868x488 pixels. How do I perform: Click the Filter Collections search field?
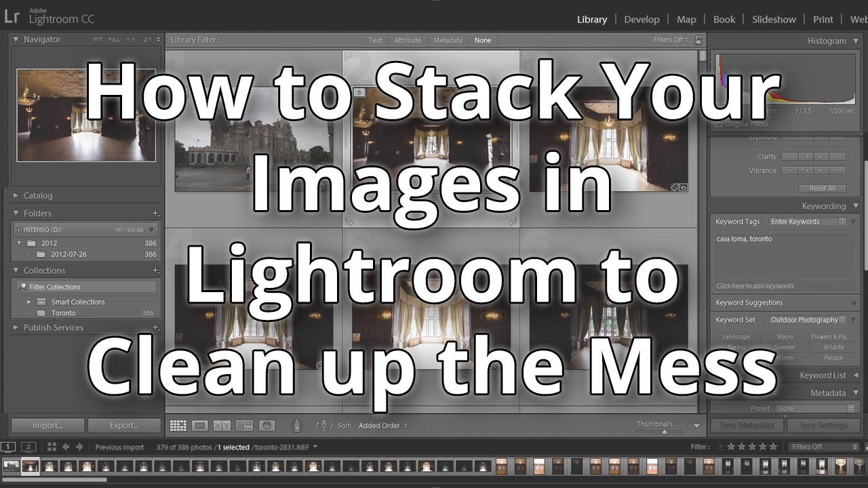86,287
